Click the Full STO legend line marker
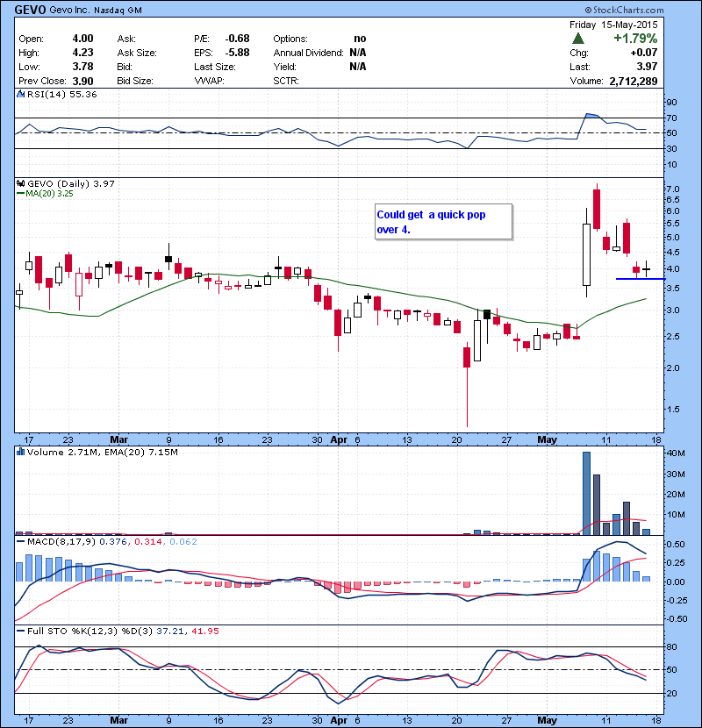The height and width of the screenshot is (728, 702). (x=20, y=631)
